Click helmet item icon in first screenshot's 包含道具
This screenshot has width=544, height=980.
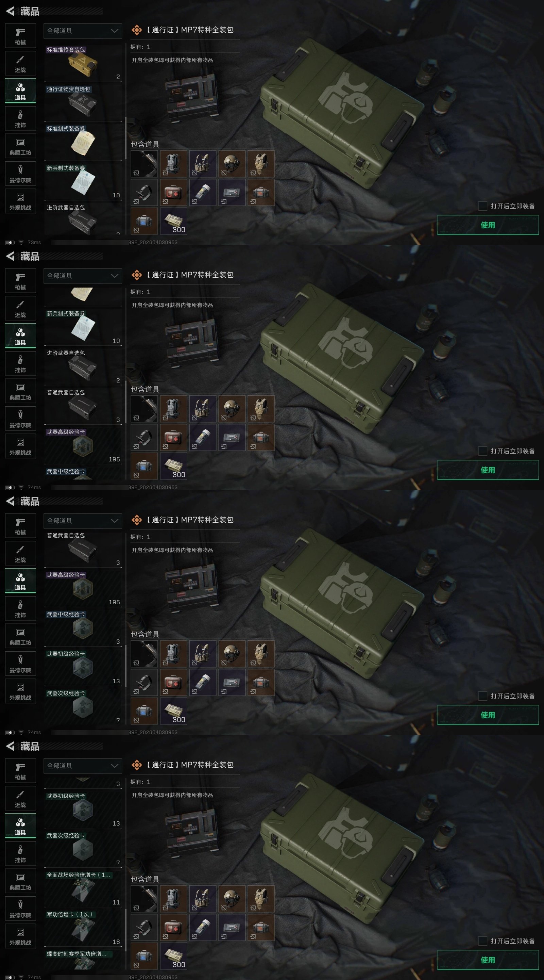click(x=232, y=164)
